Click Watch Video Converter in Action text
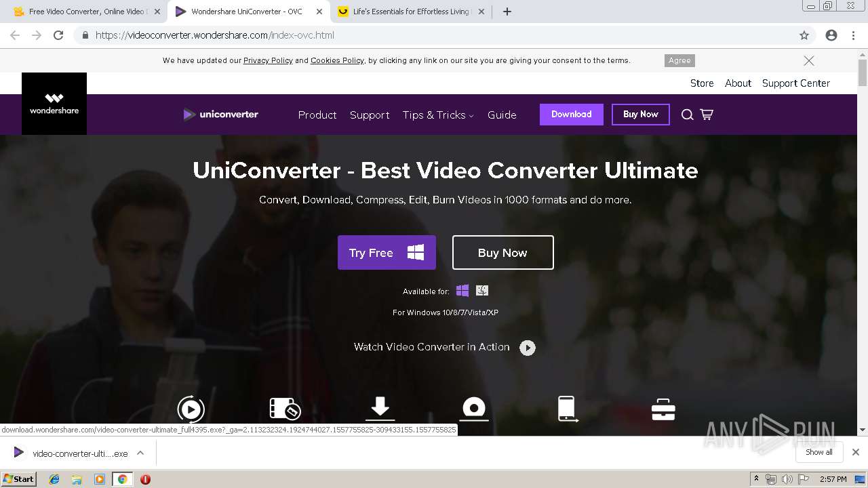The height and width of the screenshot is (488, 868). (x=431, y=347)
